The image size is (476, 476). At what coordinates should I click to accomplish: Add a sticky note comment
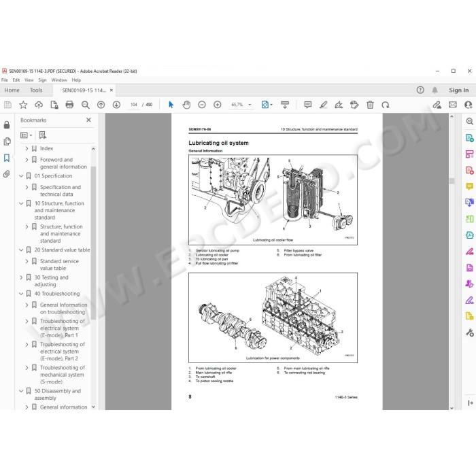point(307,105)
